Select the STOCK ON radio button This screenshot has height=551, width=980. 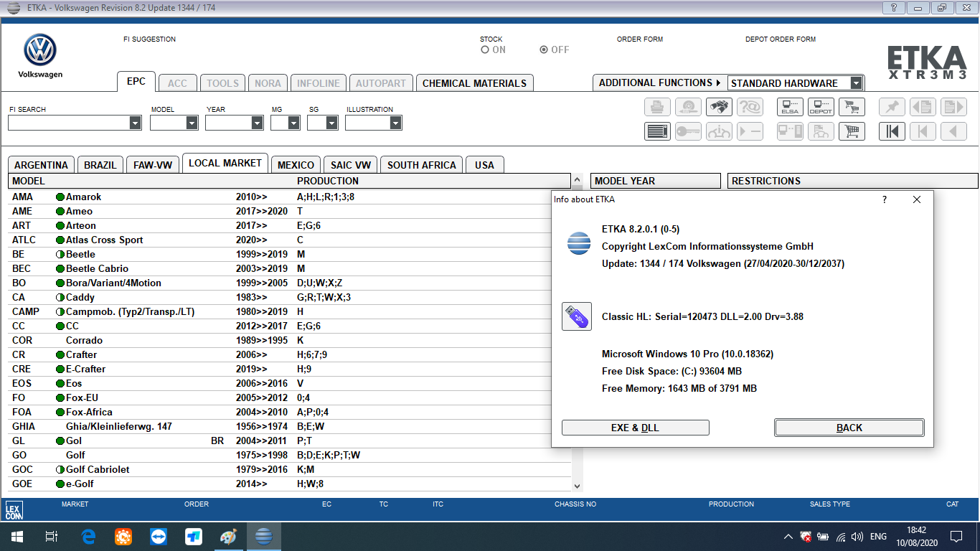point(485,50)
